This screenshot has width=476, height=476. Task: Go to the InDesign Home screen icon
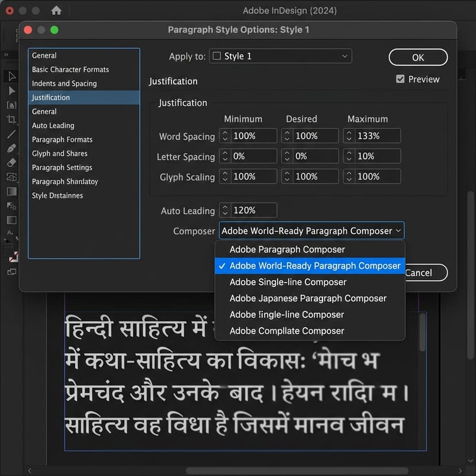point(56,10)
